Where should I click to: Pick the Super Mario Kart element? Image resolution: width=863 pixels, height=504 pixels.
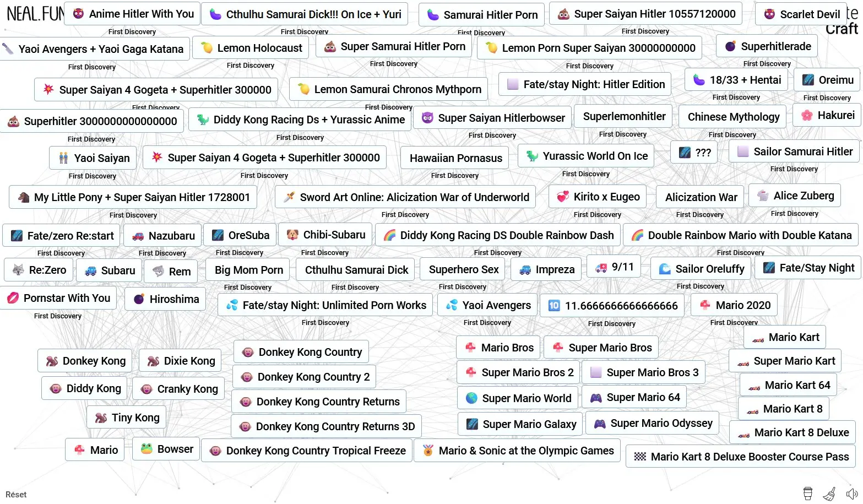tap(785, 361)
